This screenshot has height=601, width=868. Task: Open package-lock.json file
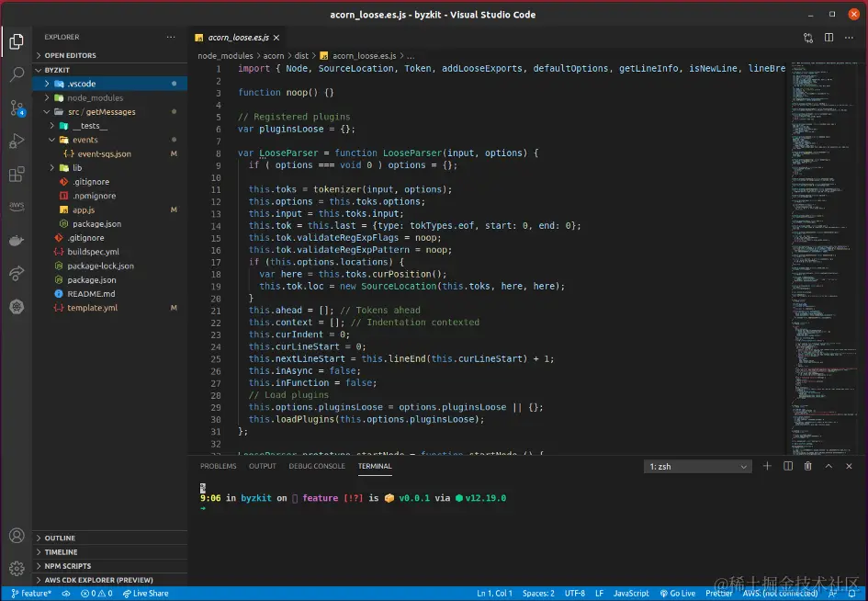pos(109,266)
